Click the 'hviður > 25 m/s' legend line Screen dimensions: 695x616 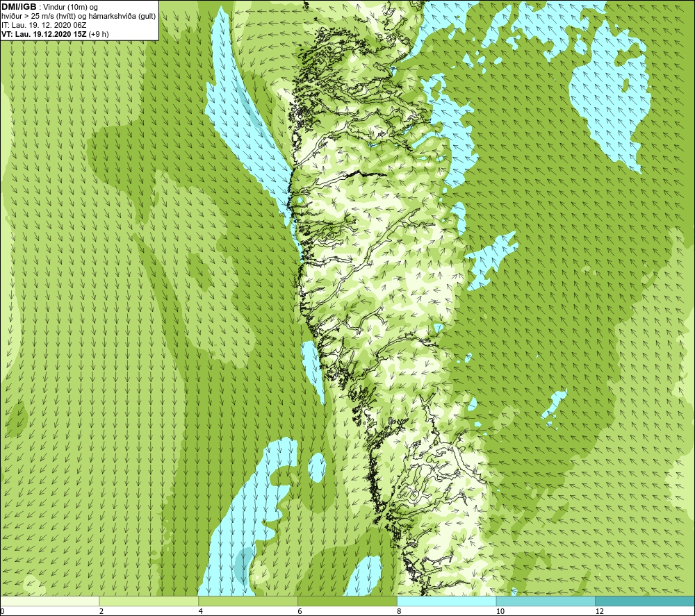point(79,16)
